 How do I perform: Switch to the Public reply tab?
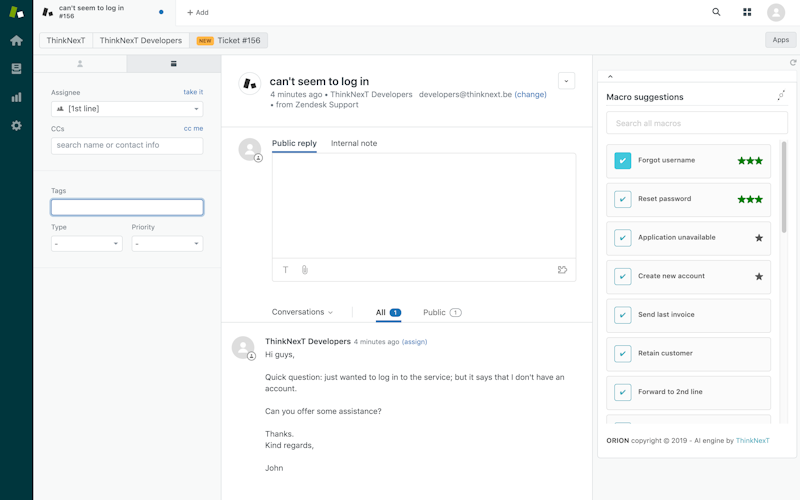294,143
